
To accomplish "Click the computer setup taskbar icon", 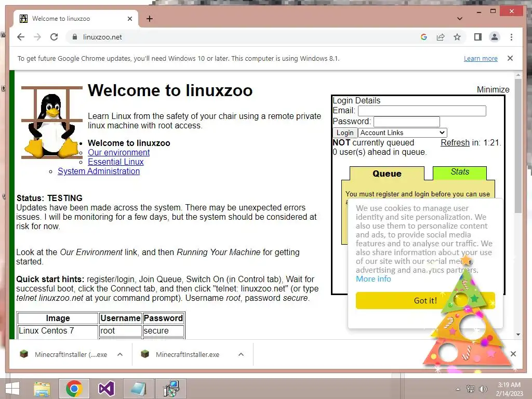I will click(x=170, y=389).
